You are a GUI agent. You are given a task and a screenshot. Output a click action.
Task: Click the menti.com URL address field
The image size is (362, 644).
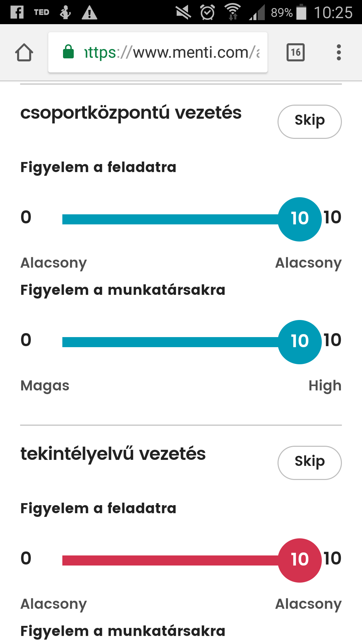click(x=158, y=52)
